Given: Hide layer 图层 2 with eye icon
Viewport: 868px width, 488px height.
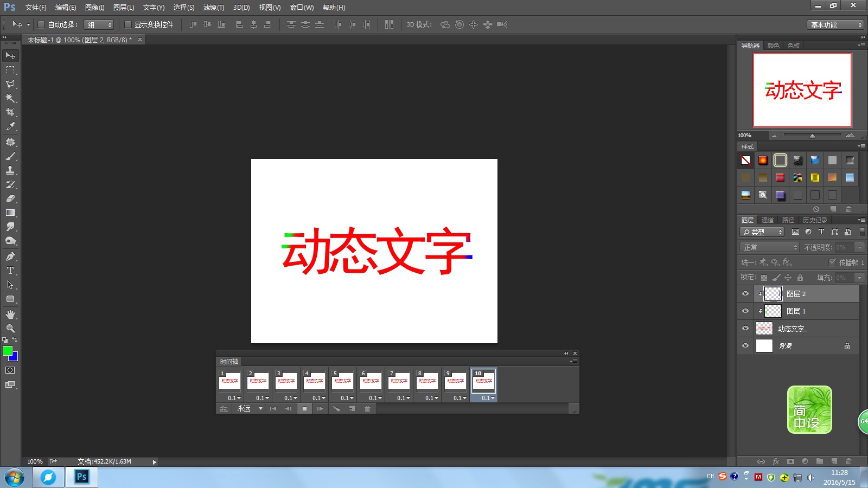Looking at the screenshot, I should coord(745,294).
